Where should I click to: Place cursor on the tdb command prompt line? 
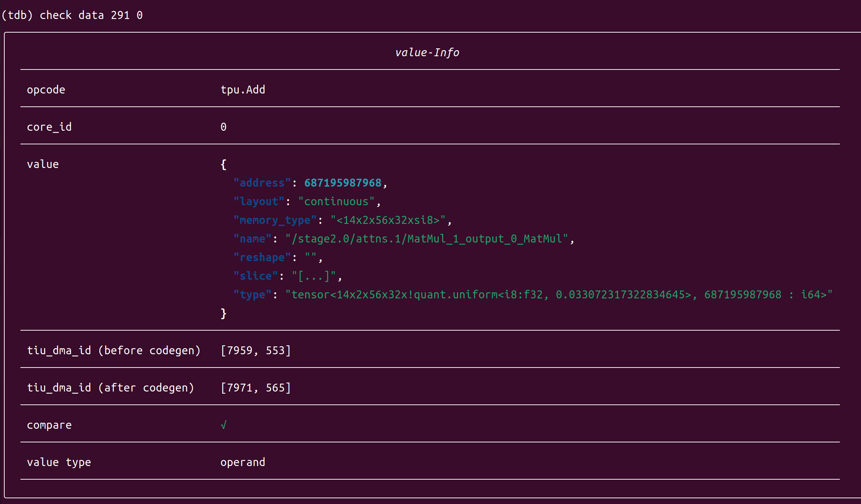pyautogui.click(x=72, y=15)
